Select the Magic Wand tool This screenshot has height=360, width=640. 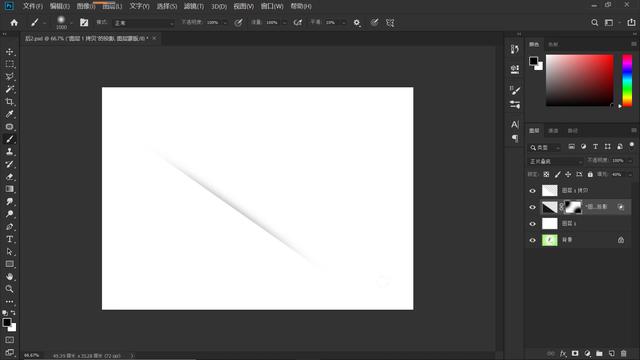pyautogui.click(x=9, y=89)
